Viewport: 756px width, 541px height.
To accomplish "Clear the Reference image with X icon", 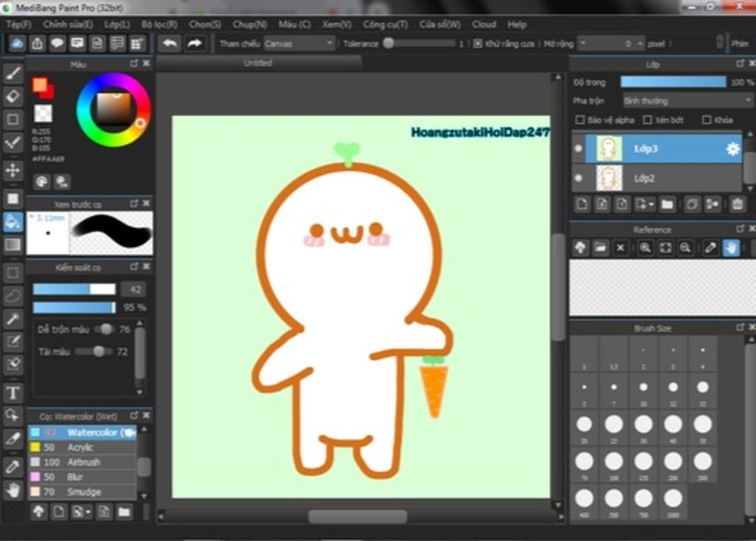I will (620, 248).
